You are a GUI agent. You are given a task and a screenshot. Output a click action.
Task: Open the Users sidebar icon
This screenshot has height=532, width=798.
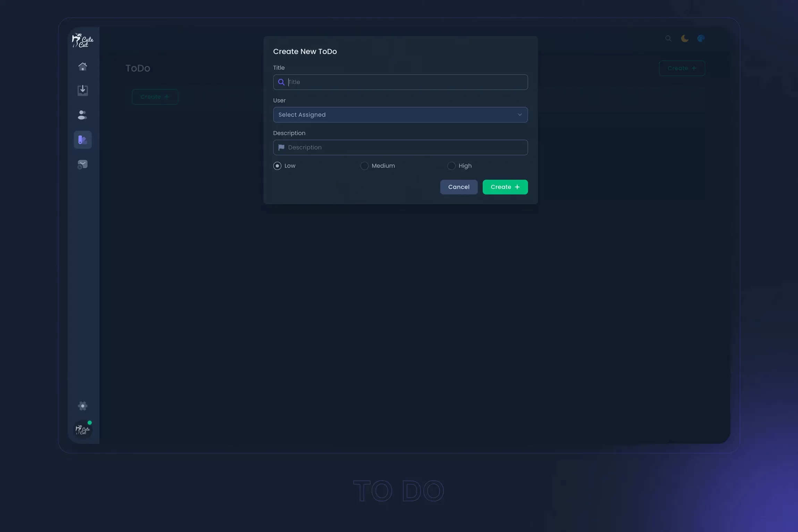[x=83, y=115]
